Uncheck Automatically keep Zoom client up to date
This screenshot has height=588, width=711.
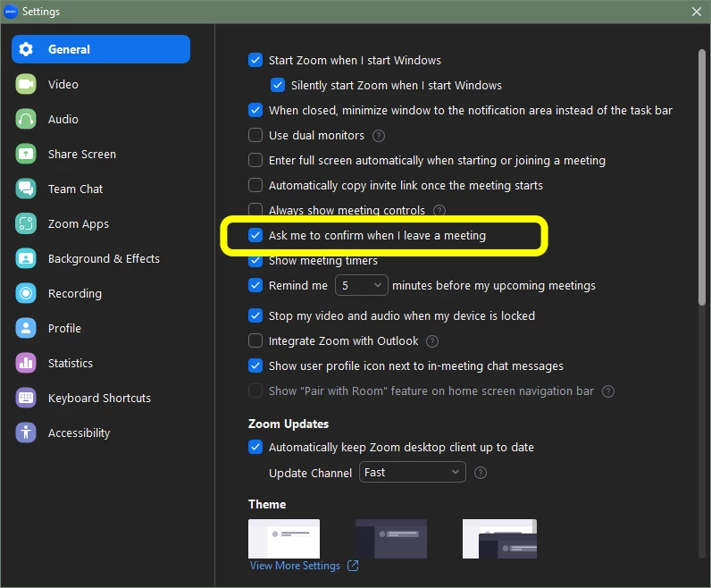(255, 448)
